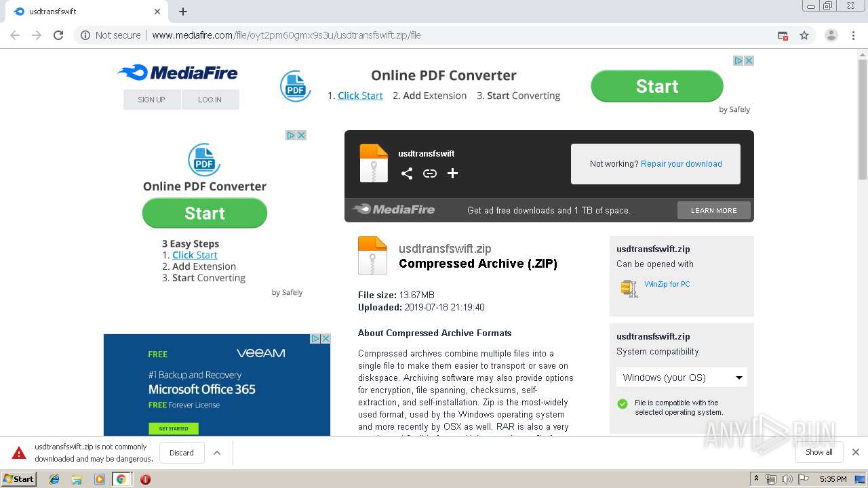Viewport: 868px width, 488px height.
Task: Click the Click Start link in the top ad
Action: coord(360,96)
